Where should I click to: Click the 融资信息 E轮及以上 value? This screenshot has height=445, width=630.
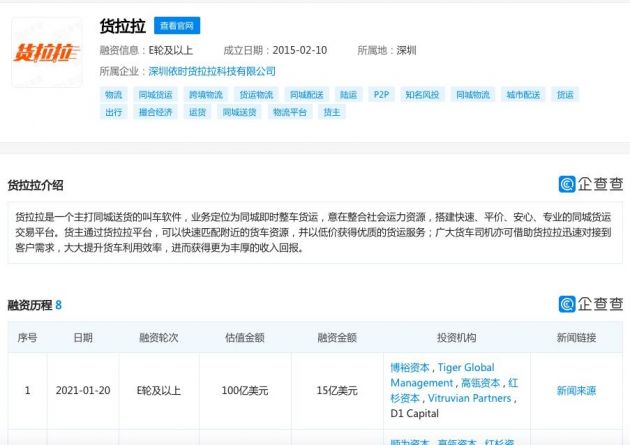(171, 51)
